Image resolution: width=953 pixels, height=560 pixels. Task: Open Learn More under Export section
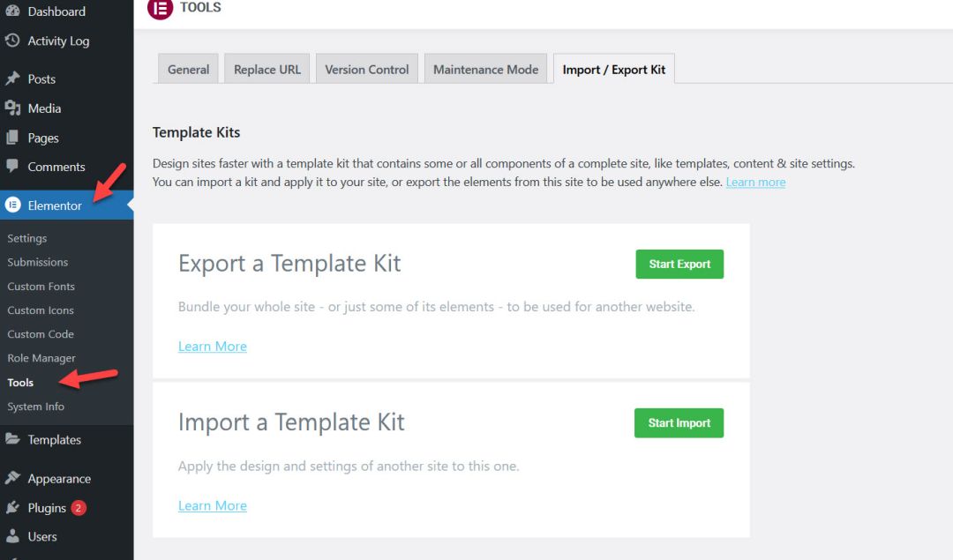212,346
